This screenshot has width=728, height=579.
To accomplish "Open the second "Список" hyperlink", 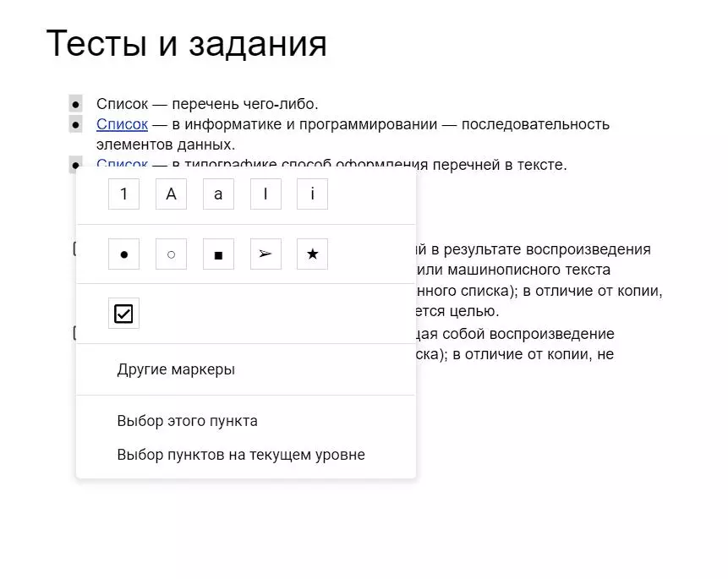I will (x=121, y=123).
